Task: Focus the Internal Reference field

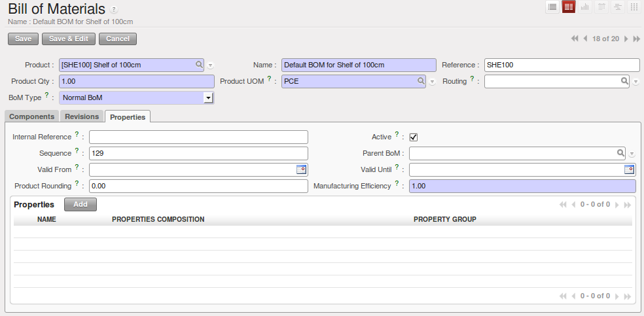Action: click(x=198, y=137)
